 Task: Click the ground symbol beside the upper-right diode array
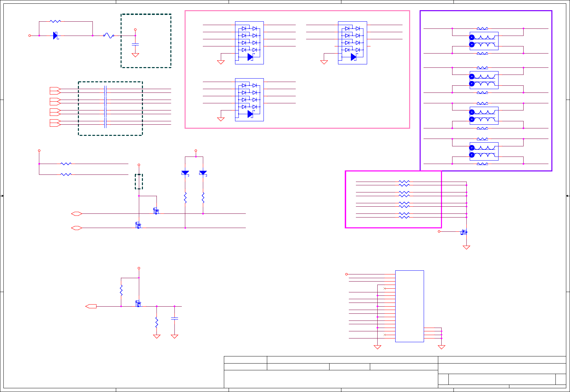tap(324, 62)
